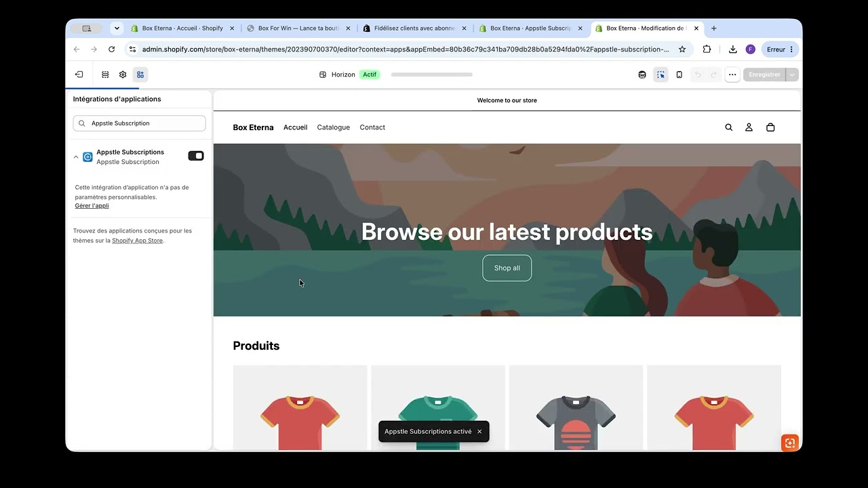The image size is (868, 488).
Task: Select the grey sunset t-shirt thumbnail
Action: (576, 408)
